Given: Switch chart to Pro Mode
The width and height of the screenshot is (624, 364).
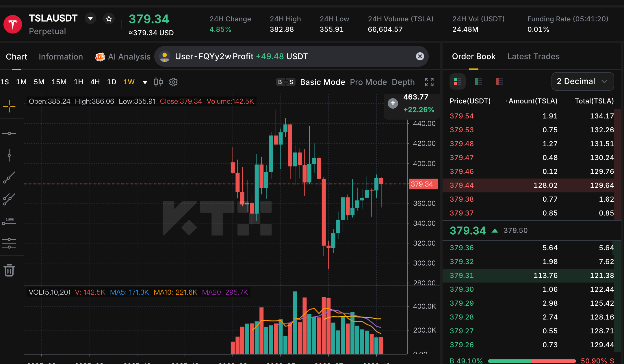Looking at the screenshot, I should (368, 82).
